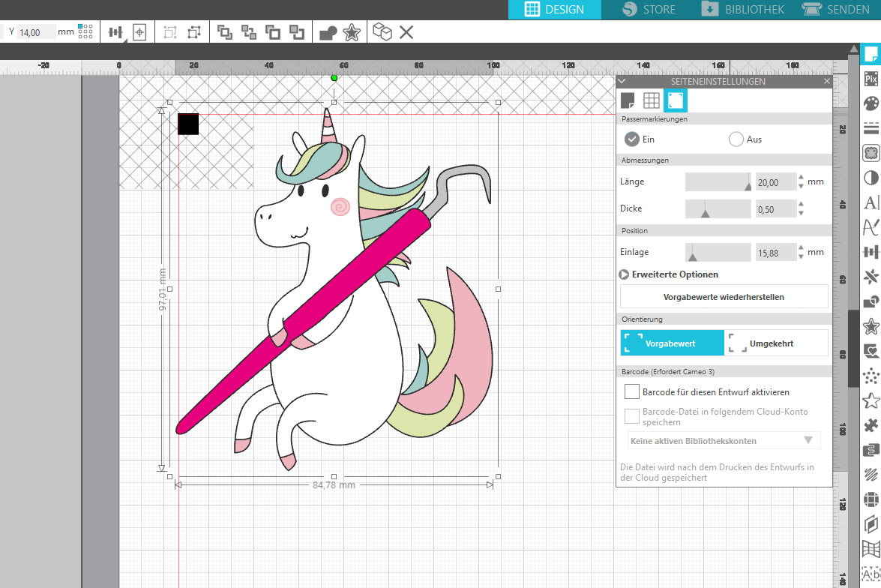Click the center-to-page alignment icon
881x588 pixels.
click(139, 32)
